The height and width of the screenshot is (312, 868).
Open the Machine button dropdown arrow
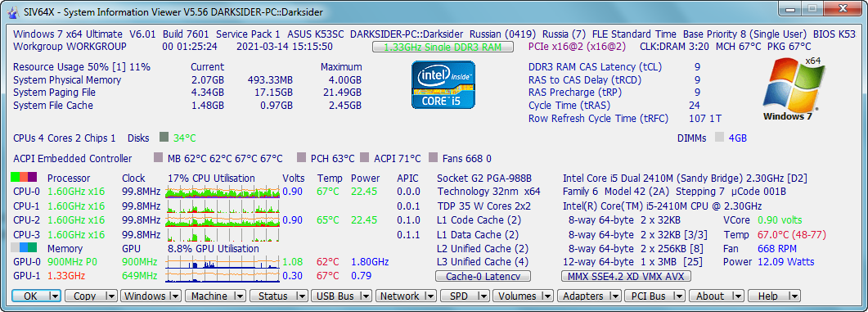point(240,296)
